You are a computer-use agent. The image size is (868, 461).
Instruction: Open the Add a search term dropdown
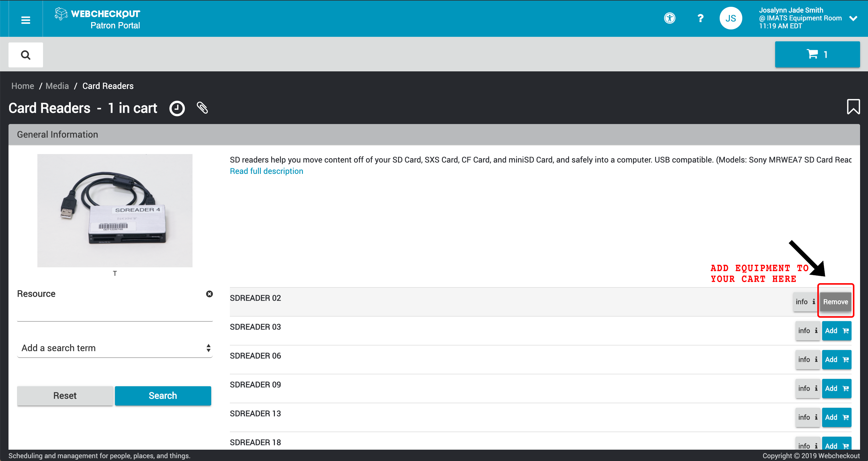[114, 348]
